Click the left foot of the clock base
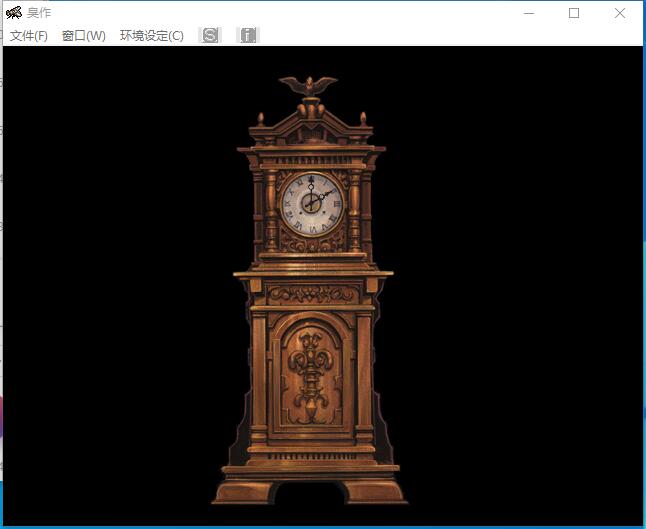 tap(242, 493)
